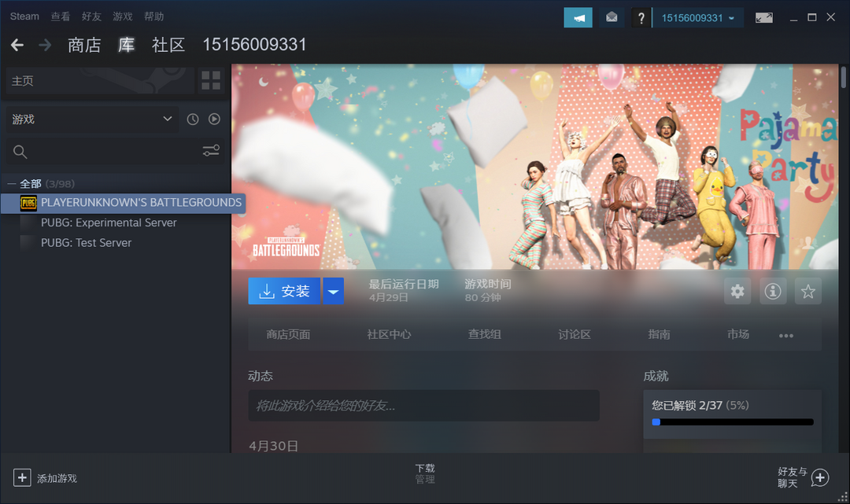
Task: Open the 15156009331 profile tab
Action: coord(255,45)
